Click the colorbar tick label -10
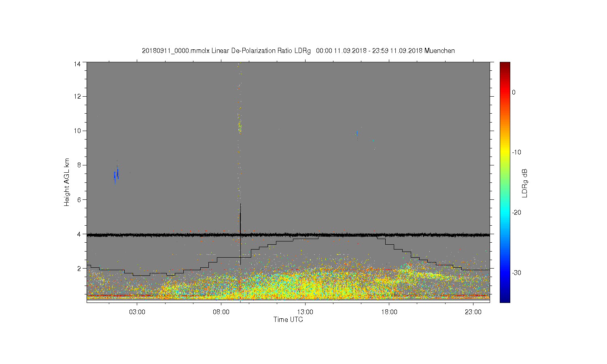 pos(516,152)
